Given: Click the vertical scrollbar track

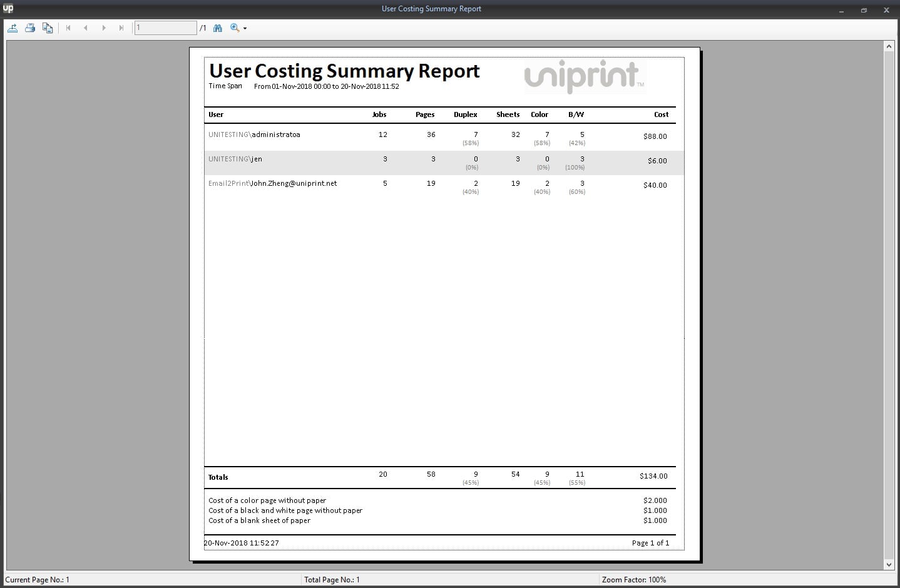Looking at the screenshot, I should point(889,305).
